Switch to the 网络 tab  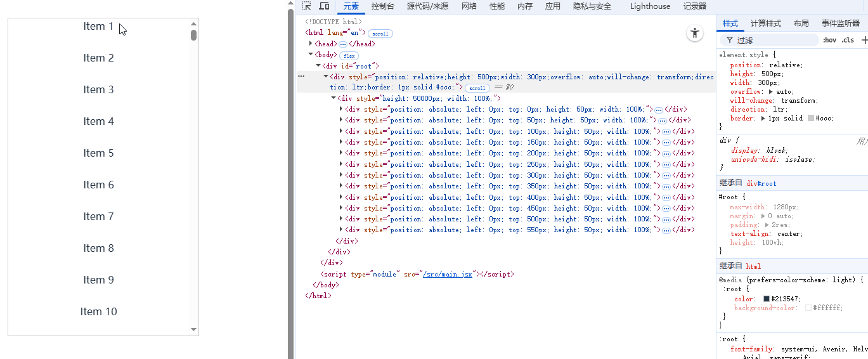click(x=469, y=6)
